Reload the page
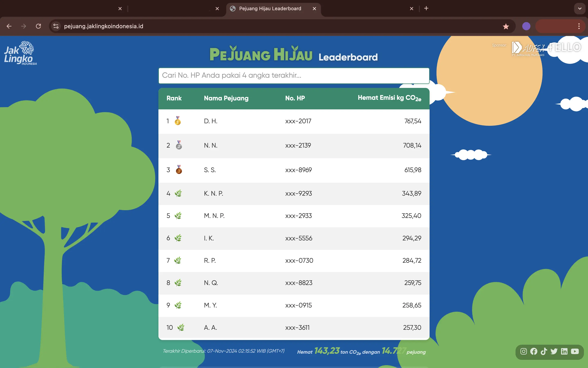The width and height of the screenshot is (588, 368). (x=38, y=26)
